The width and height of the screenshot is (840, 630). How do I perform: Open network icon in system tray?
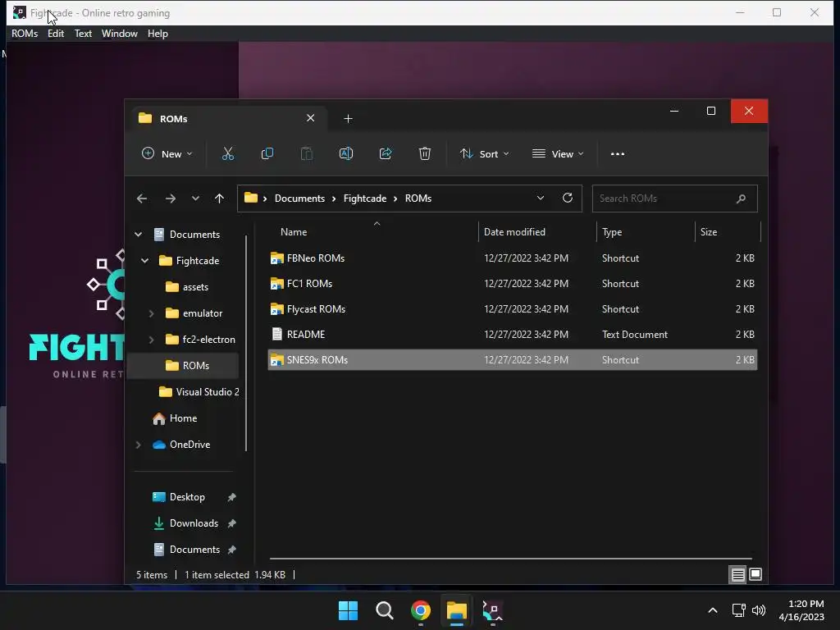coord(739,610)
